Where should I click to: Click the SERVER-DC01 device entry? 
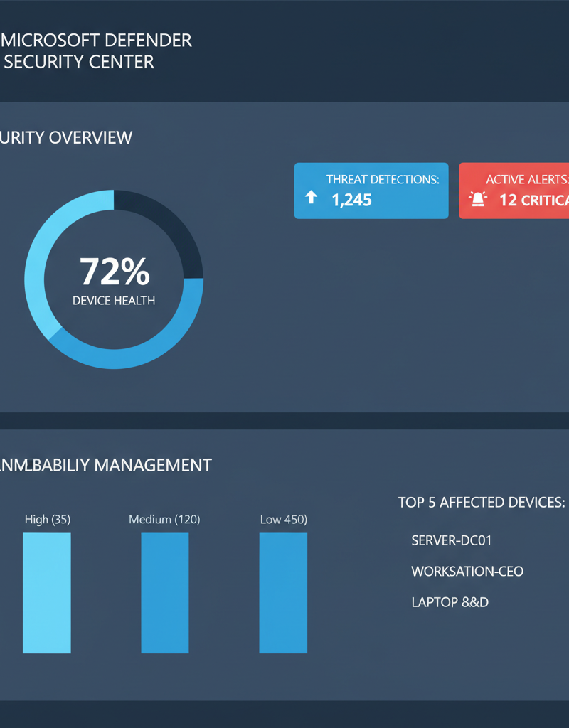pos(452,540)
